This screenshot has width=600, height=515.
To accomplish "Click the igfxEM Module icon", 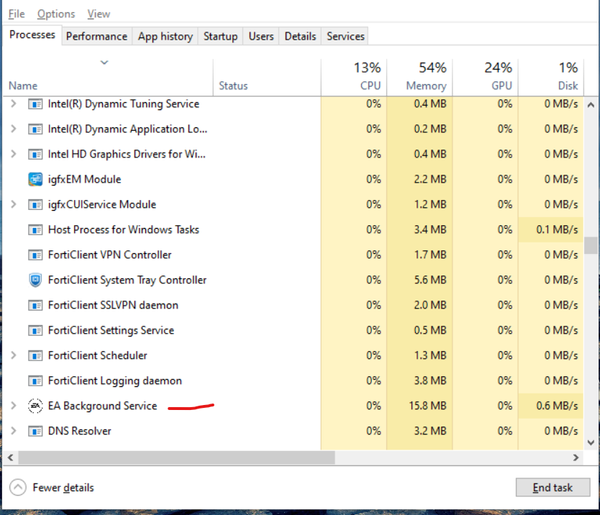I will click(x=35, y=180).
